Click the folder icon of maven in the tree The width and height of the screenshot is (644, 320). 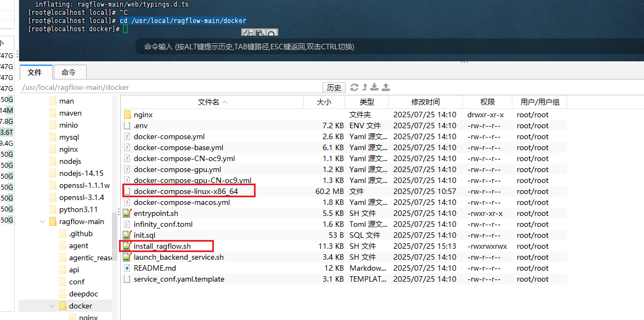pos(52,113)
